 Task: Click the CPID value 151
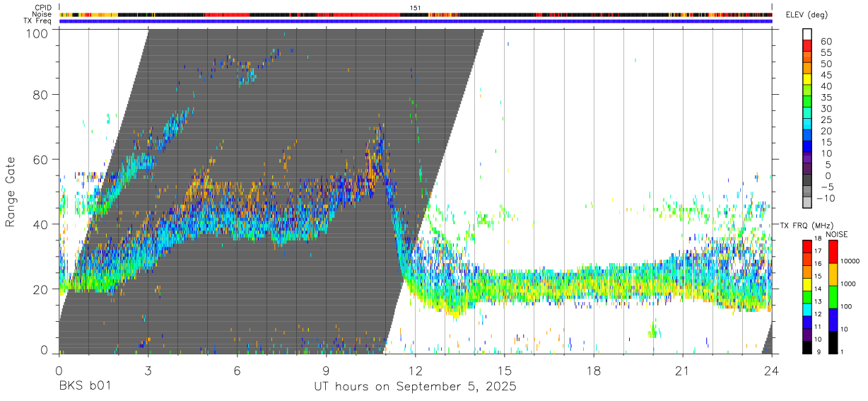(x=415, y=8)
